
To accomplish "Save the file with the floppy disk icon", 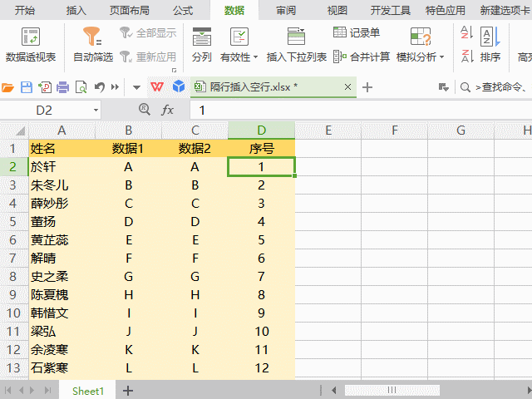I will 27,87.
